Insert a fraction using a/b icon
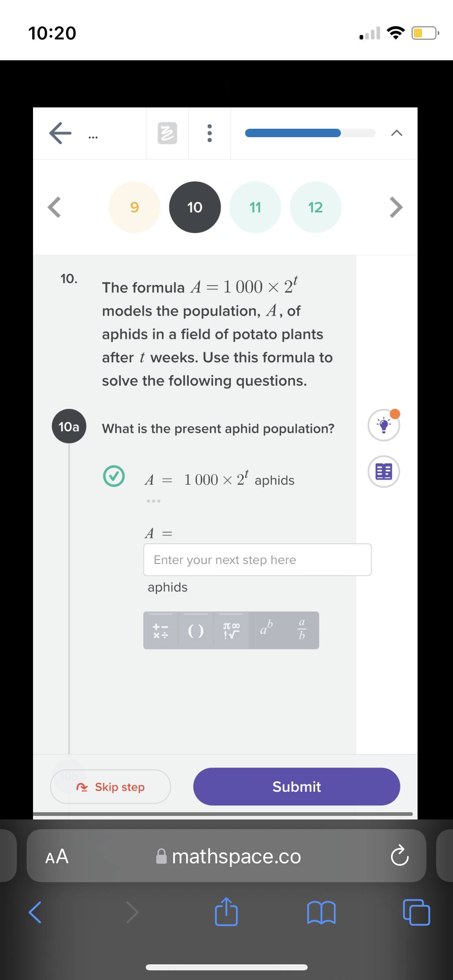 pyautogui.click(x=301, y=630)
